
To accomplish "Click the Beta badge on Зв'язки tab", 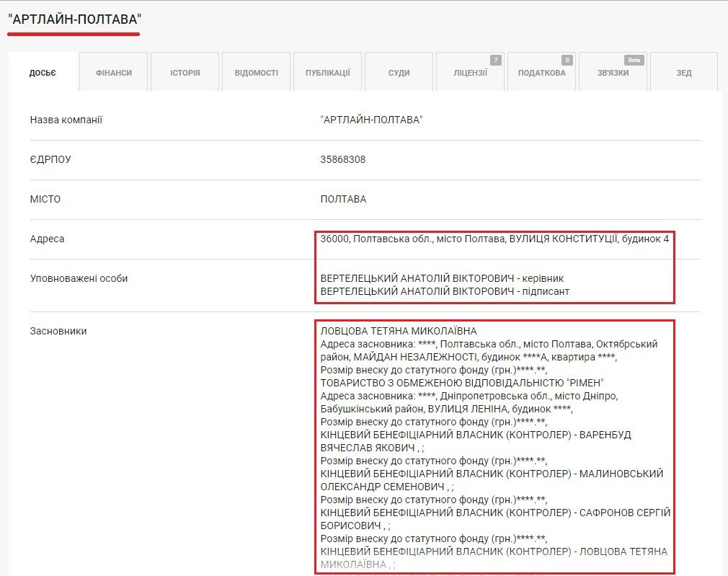I will click(x=634, y=61).
